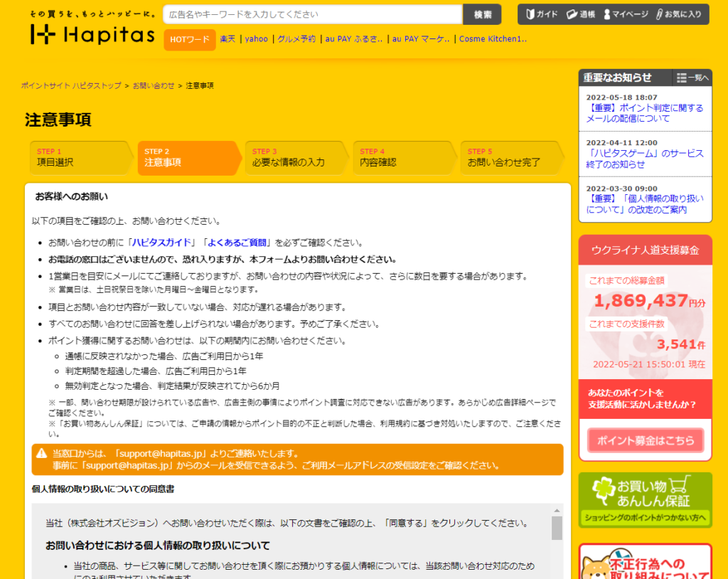The width and height of the screenshot is (728, 579).
Task: Click the 3,541件 support count
Action: pyautogui.click(x=680, y=344)
